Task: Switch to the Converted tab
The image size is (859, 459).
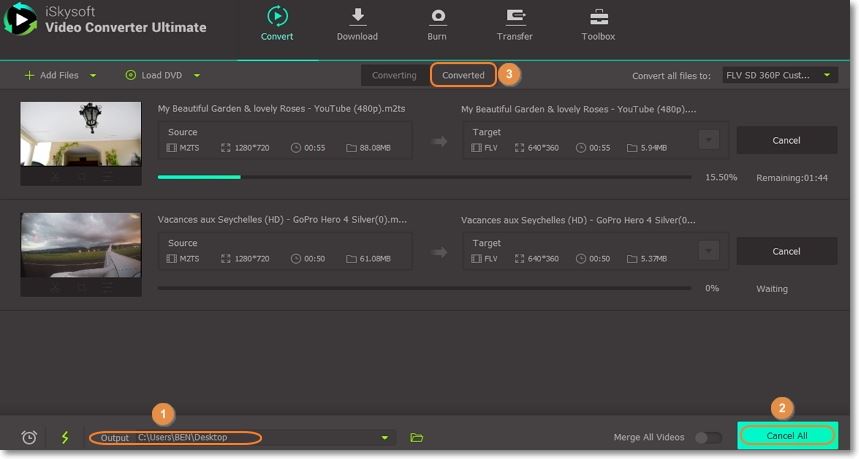Action: [463, 75]
